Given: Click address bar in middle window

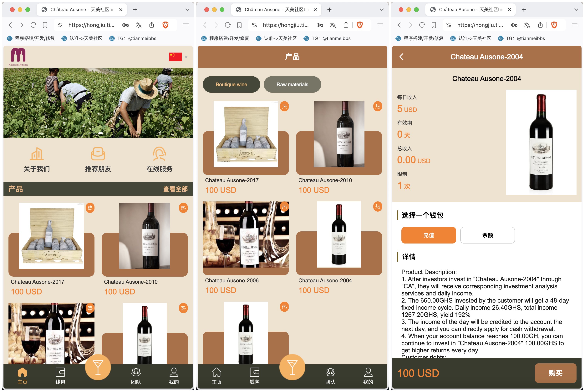Looking at the screenshot, I should pos(286,25).
